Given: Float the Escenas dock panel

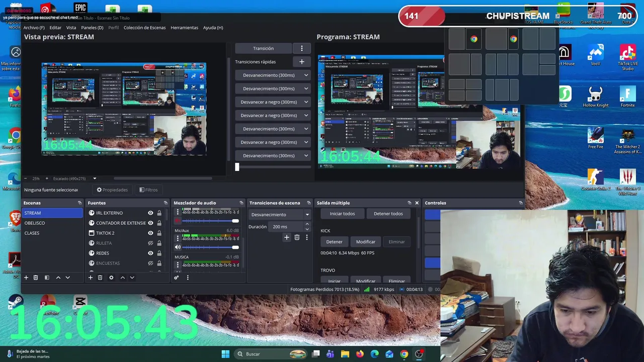Looking at the screenshot, I should [79, 203].
